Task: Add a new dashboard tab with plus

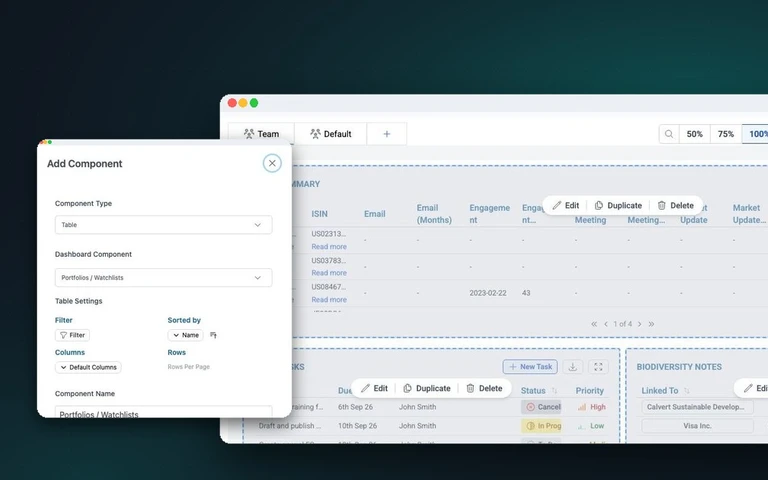Action: click(x=386, y=134)
